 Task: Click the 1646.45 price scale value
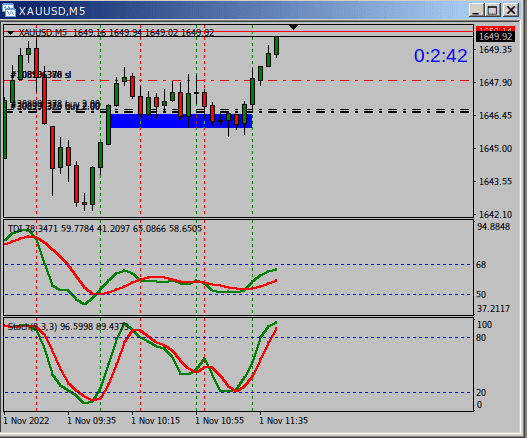(x=495, y=116)
